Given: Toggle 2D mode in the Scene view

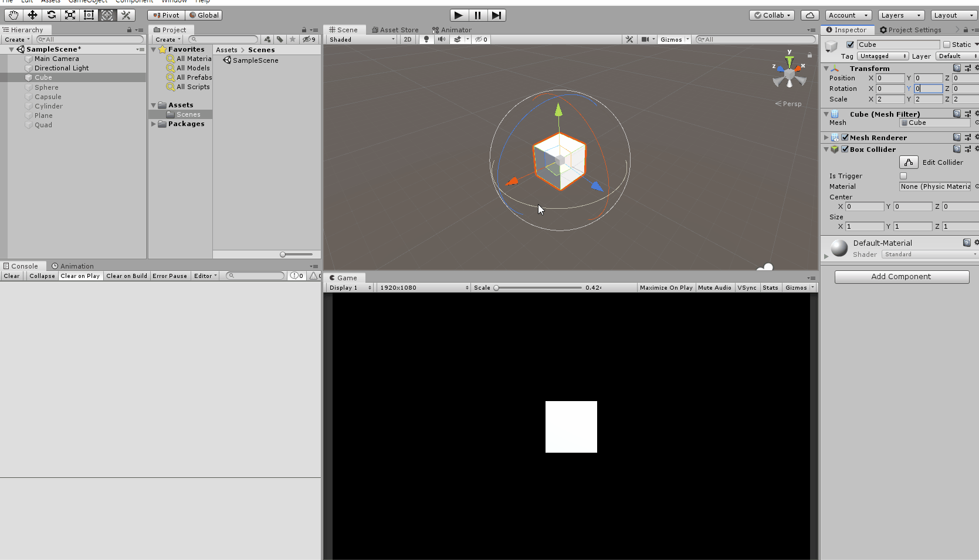Looking at the screenshot, I should pyautogui.click(x=408, y=39).
